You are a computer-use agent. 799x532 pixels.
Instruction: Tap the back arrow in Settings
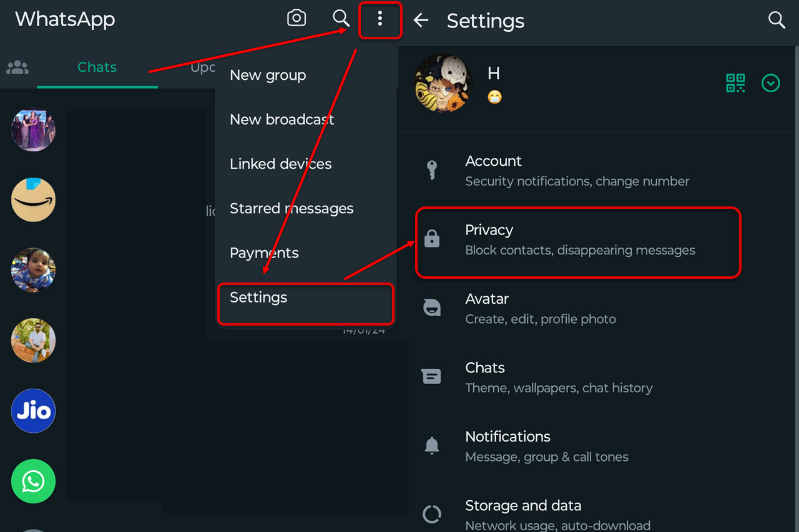pos(421,21)
